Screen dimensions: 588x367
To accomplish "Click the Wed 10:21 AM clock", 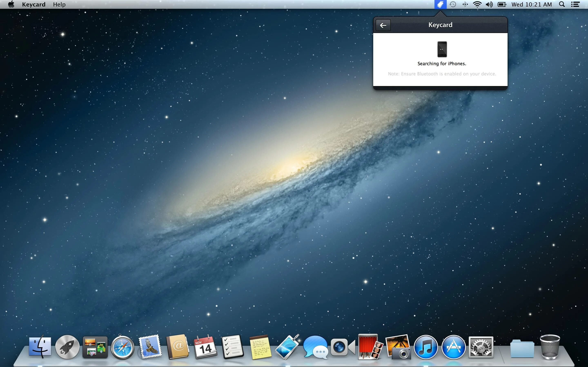I will pos(532,4).
